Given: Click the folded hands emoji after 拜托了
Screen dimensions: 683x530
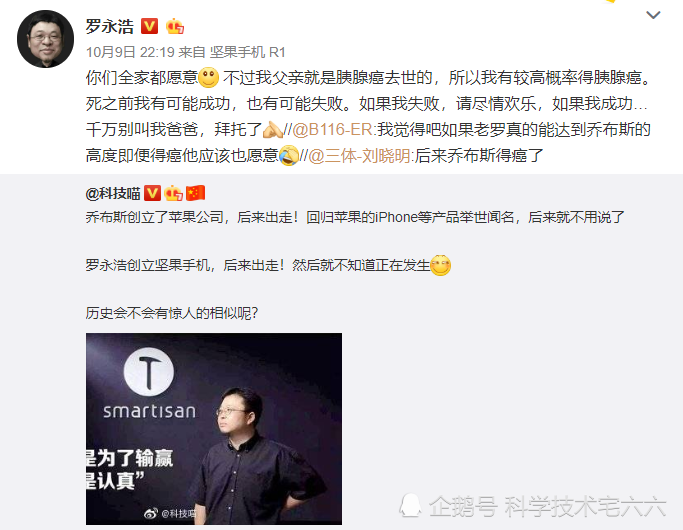Looking at the screenshot, I should click(x=273, y=129).
